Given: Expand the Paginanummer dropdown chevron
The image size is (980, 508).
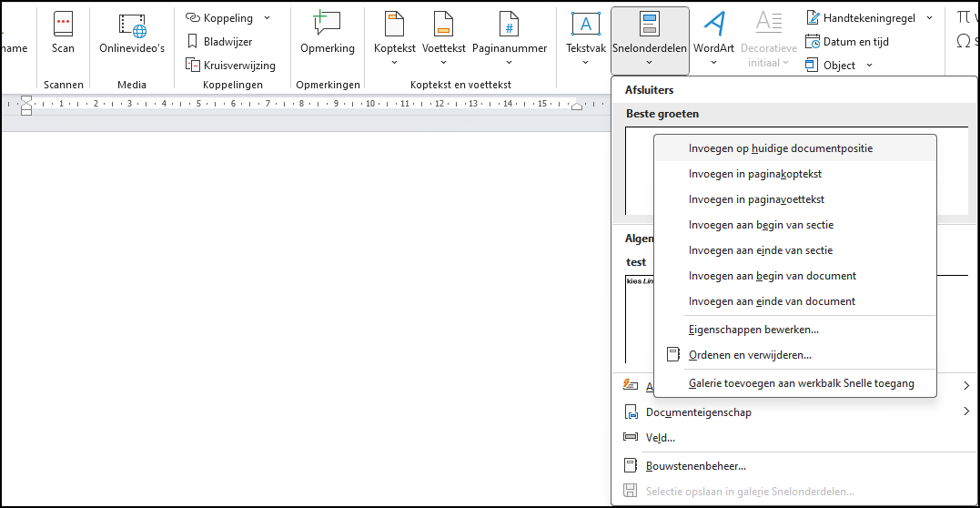Looking at the screenshot, I should click(509, 62).
